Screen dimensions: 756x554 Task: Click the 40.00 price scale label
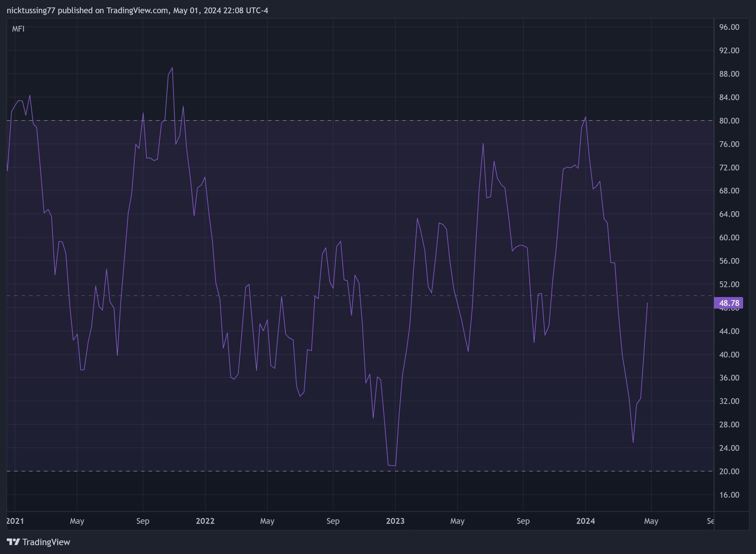click(x=729, y=355)
